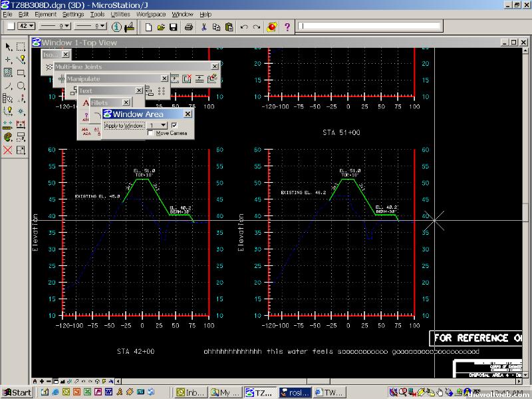Click the key-in input field

coord(369,27)
